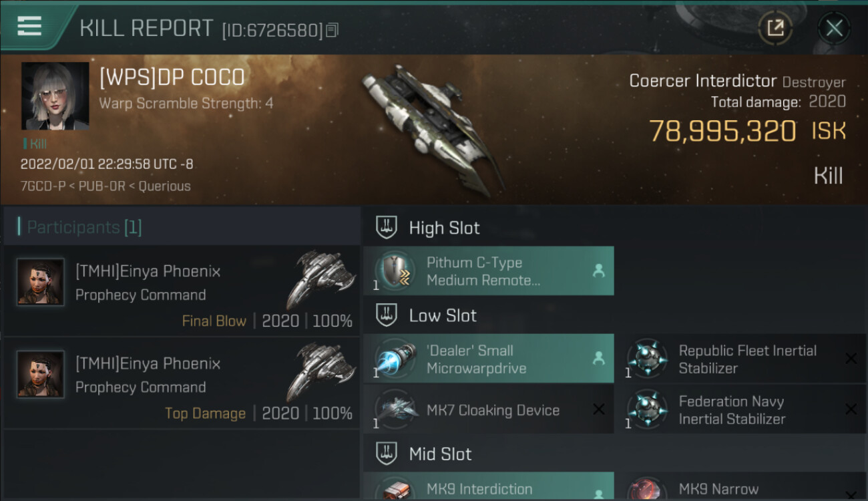Select the MK9 Narrow mid slot module
Viewport: 868px width, 501px height.
point(741,487)
